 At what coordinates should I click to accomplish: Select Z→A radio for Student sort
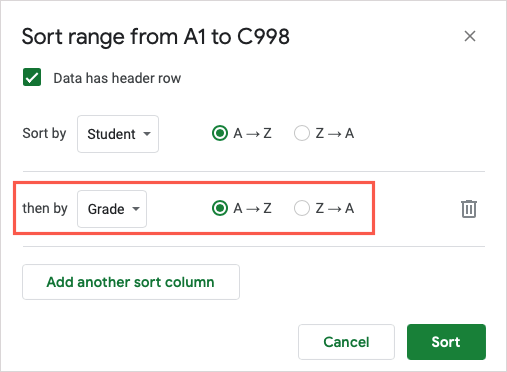302,133
